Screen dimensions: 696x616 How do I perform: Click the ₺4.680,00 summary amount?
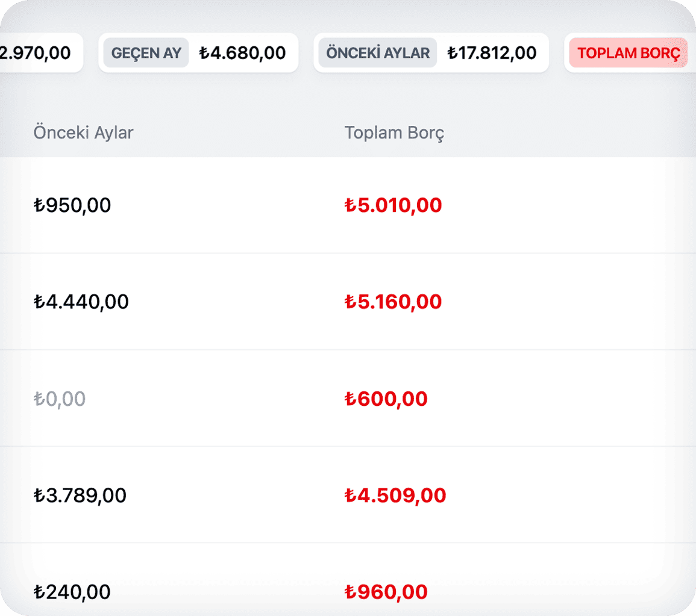[242, 53]
